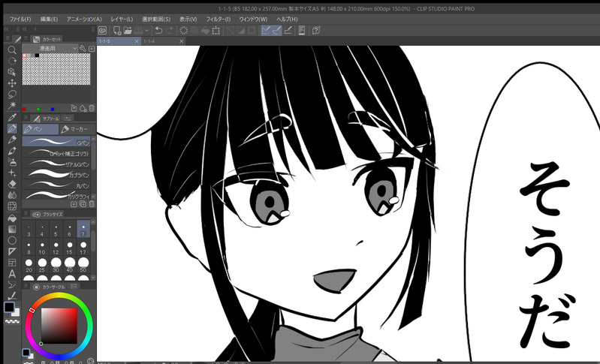Switch to main drawing color black
Viewport: 600px width, 364px height.
[x=9, y=307]
